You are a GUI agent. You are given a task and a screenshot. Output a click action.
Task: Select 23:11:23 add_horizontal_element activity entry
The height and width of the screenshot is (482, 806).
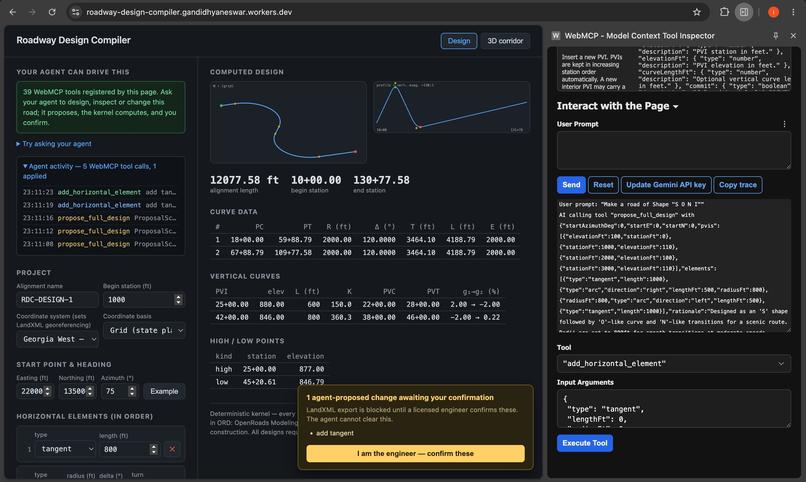point(100,192)
